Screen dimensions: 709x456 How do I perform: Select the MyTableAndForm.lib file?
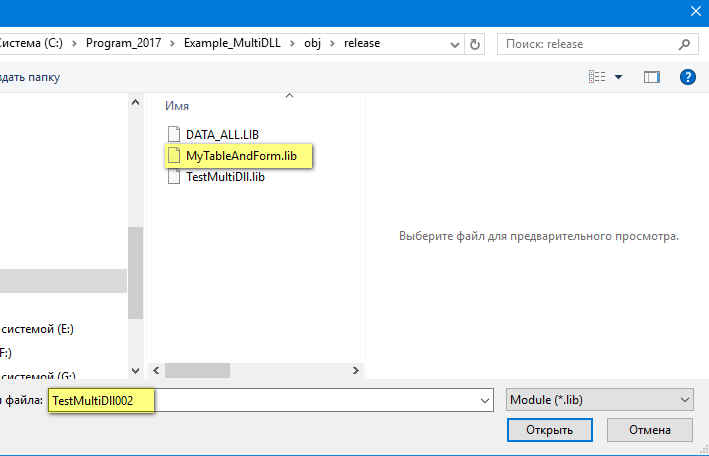point(240,156)
